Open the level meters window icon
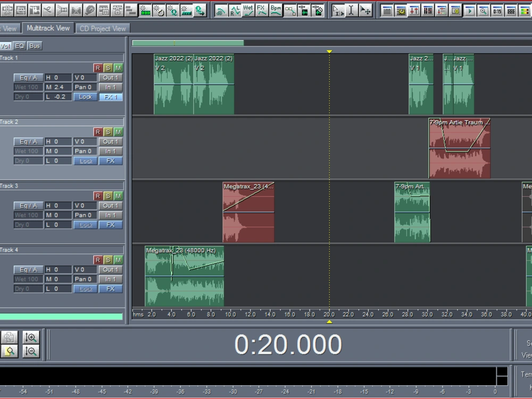The image size is (532, 399). 525,10
